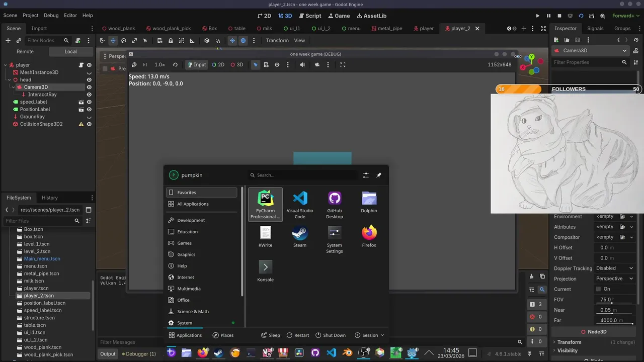Open the Debugger (1) bottom panel
Viewport: 644px width, 362px height.
tap(139, 354)
